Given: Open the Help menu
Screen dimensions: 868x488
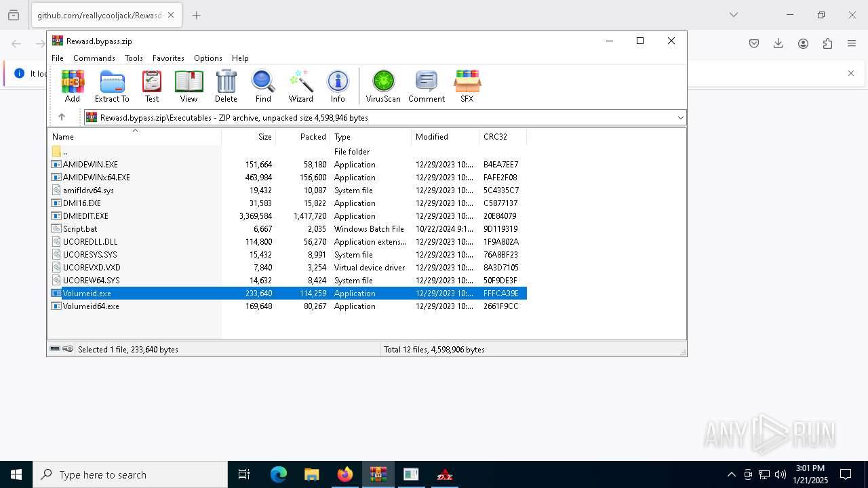Looking at the screenshot, I should [x=240, y=58].
